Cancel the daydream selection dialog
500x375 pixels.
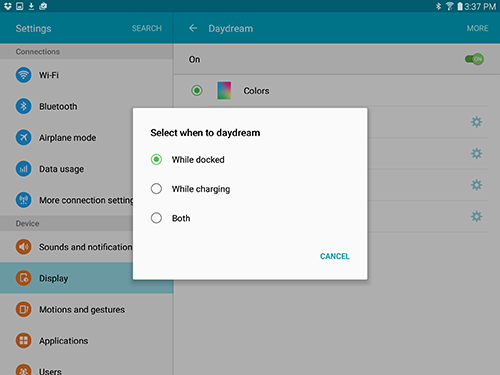pyautogui.click(x=335, y=256)
